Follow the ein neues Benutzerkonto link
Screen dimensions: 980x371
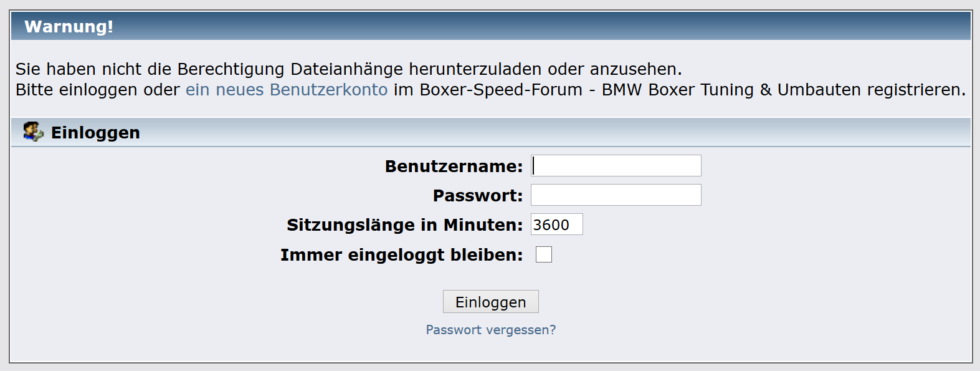(x=287, y=90)
